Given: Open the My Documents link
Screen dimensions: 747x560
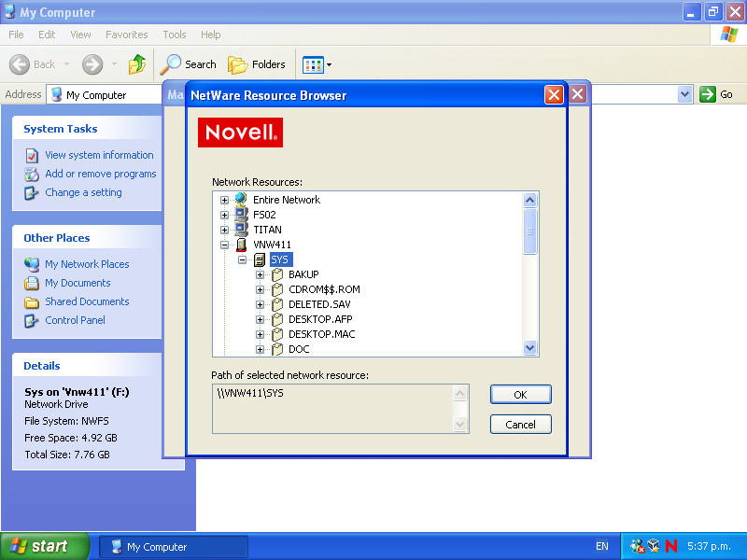Looking at the screenshot, I should point(78,283).
